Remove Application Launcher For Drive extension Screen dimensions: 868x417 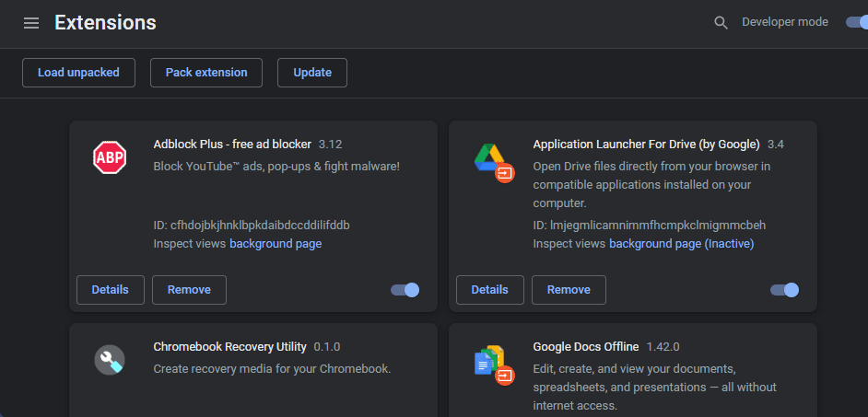569,290
